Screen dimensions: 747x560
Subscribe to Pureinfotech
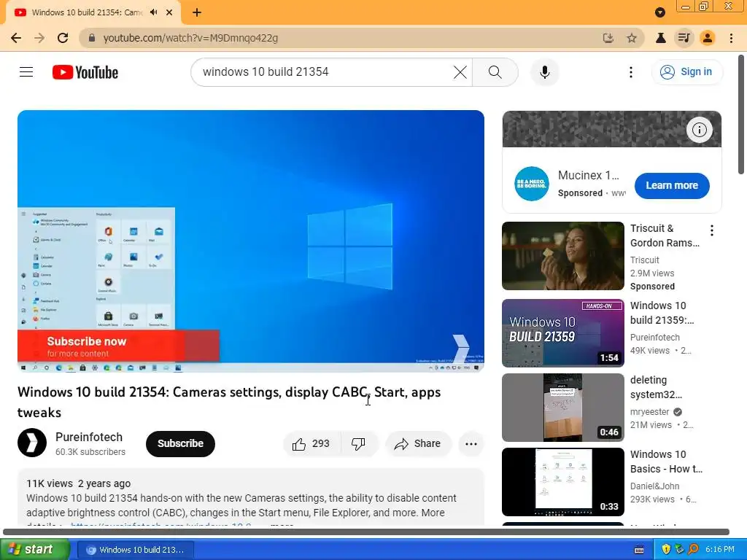click(x=180, y=444)
